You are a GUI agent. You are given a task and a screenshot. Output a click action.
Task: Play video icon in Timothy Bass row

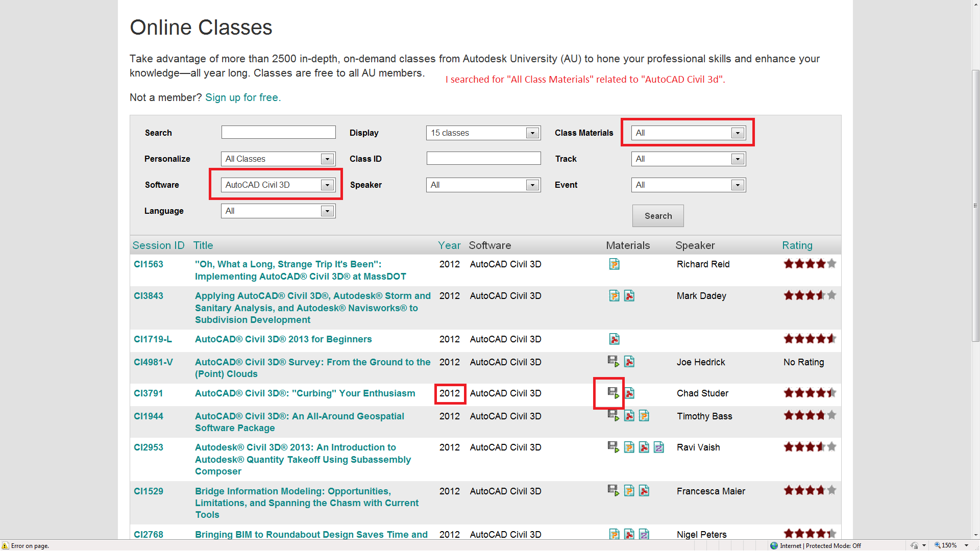click(614, 416)
